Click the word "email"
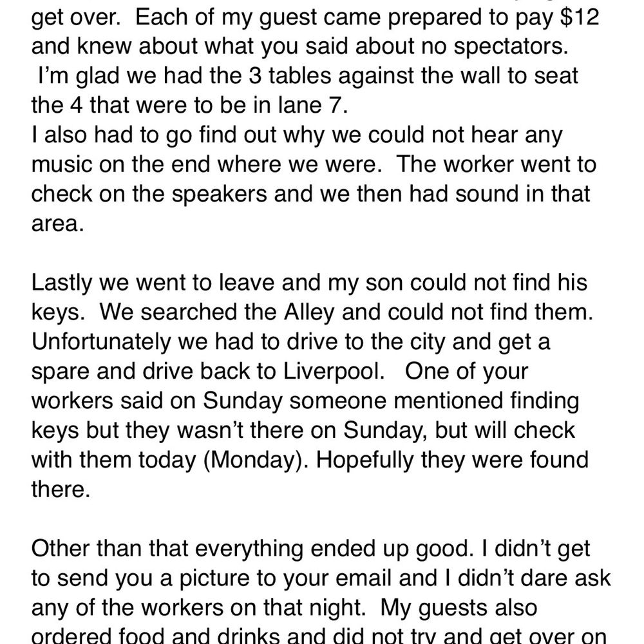 363,579
